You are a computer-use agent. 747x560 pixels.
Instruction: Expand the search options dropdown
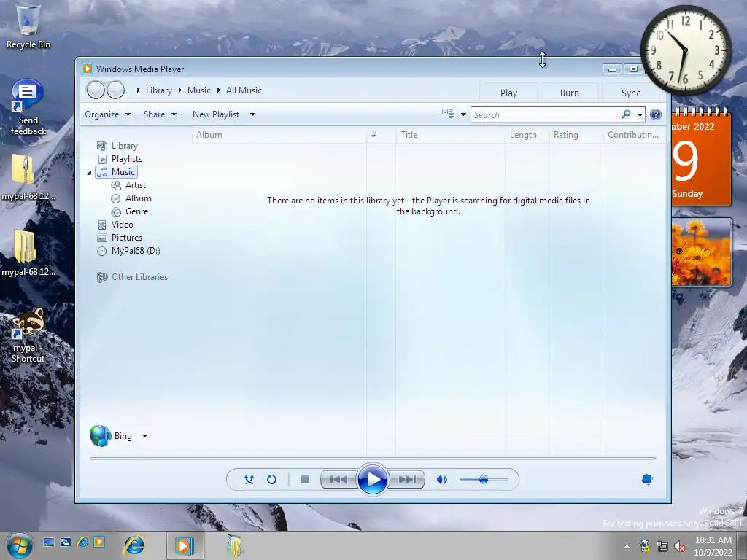click(640, 114)
